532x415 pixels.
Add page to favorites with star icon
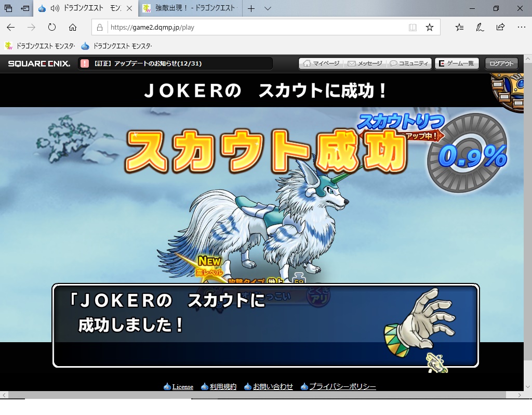430,27
